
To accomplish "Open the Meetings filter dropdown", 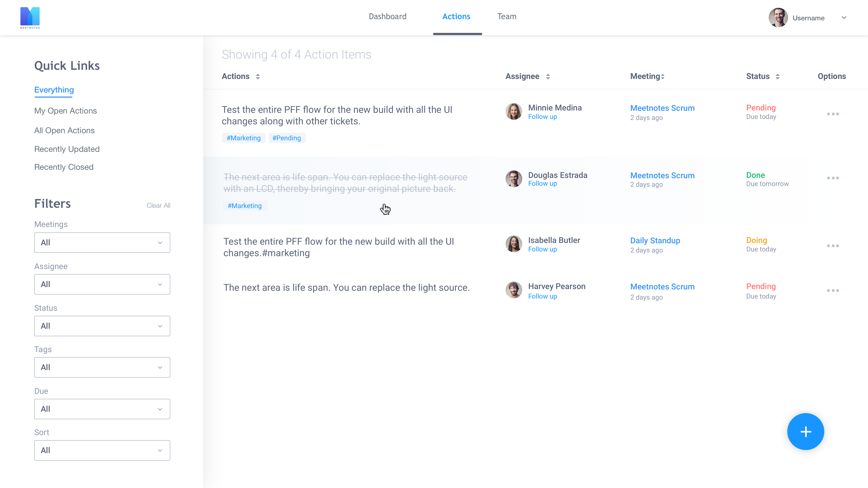I will (102, 242).
